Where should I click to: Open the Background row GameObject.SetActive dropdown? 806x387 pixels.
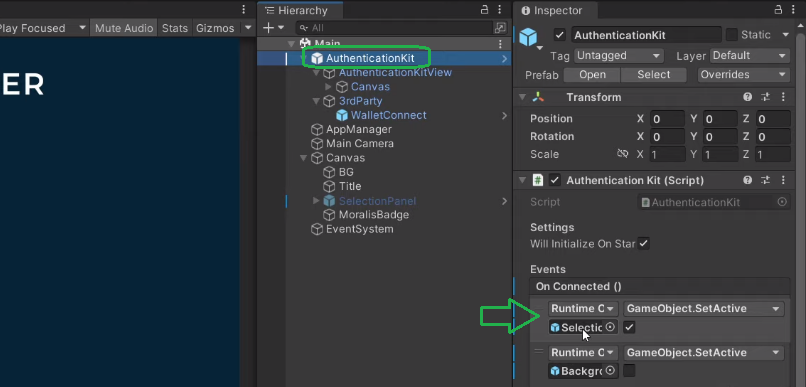(703, 353)
